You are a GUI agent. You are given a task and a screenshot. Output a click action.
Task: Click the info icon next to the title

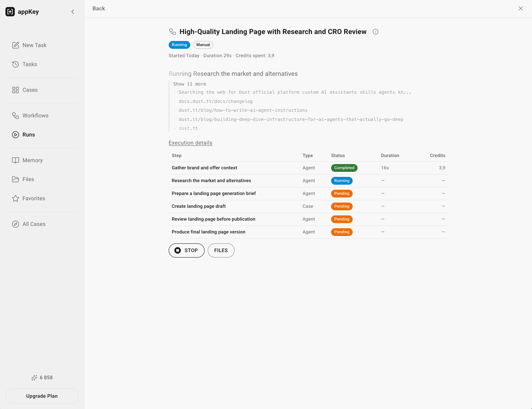click(x=376, y=32)
